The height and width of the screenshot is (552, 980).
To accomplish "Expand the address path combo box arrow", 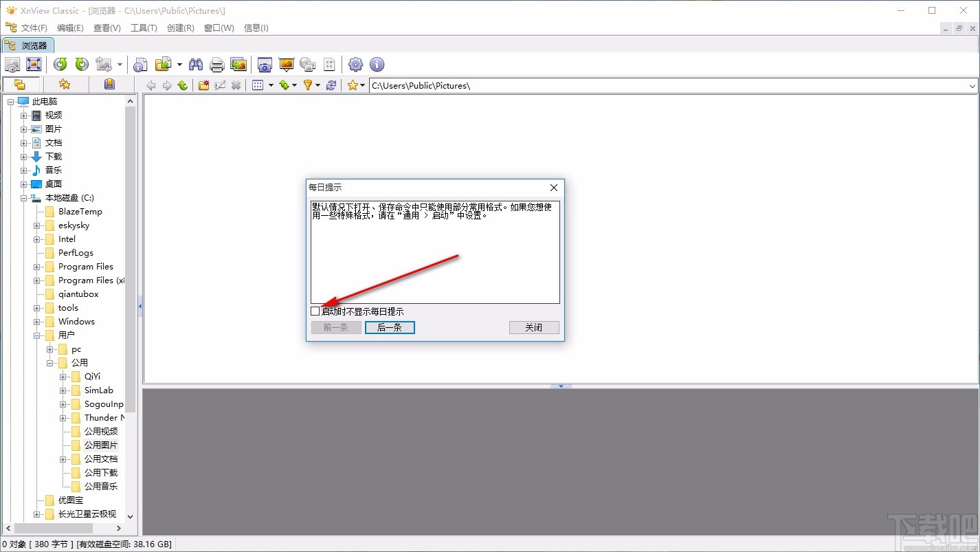I will tap(972, 86).
